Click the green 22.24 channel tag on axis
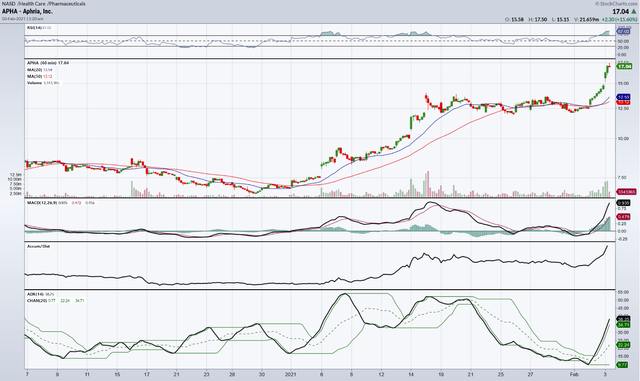The width and height of the screenshot is (640, 381). (623, 345)
